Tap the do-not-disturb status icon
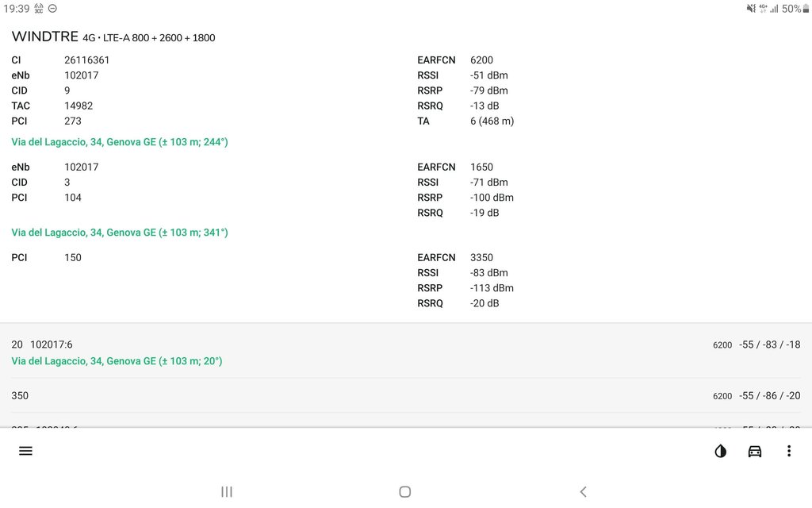This screenshot has height=508, width=812. click(x=52, y=9)
